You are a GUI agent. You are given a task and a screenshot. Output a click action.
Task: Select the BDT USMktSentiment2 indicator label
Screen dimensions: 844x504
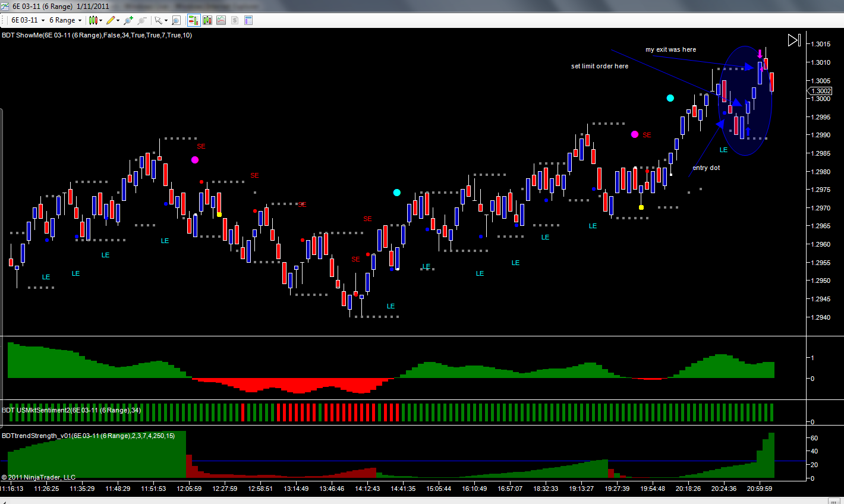point(71,410)
